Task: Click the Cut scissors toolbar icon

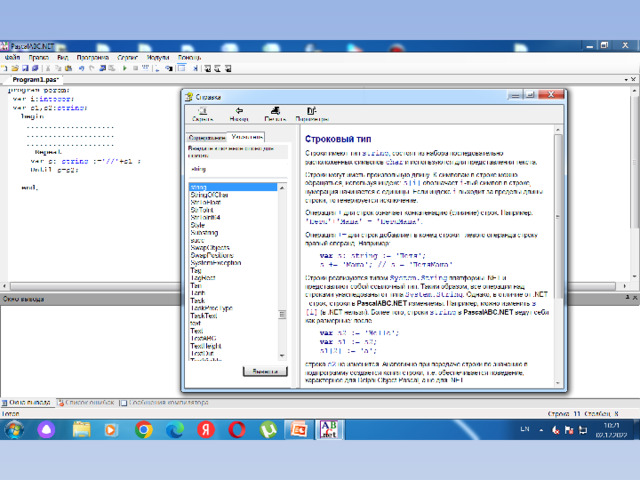Action: (48, 69)
